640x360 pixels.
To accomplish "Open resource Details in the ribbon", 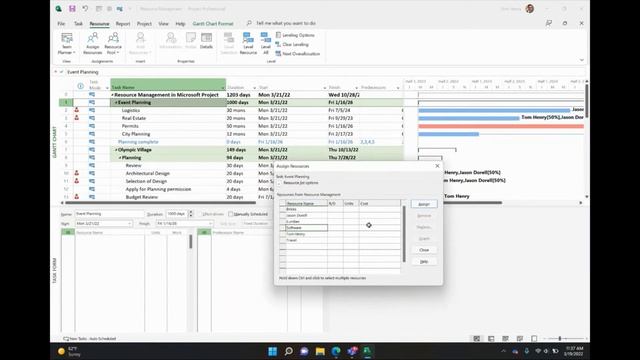I will [207, 41].
